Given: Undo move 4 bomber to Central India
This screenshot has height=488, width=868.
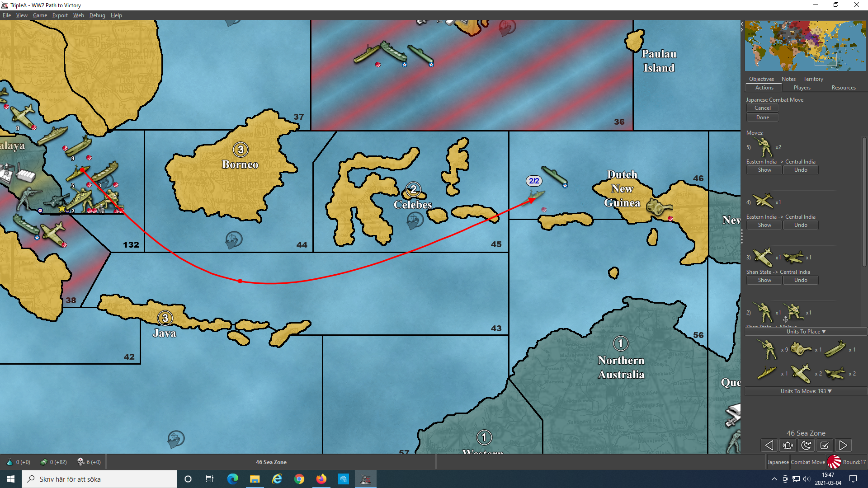Looking at the screenshot, I should pos(801,225).
